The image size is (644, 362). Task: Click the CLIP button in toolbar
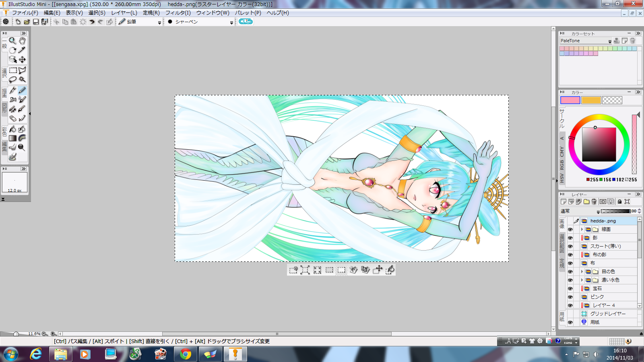point(246,22)
